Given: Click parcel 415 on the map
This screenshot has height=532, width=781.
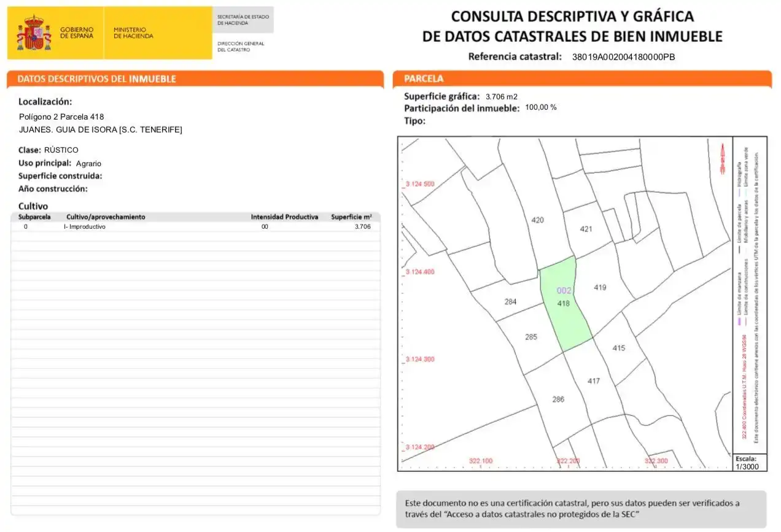Looking at the screenshot, I should pos(618,348).
